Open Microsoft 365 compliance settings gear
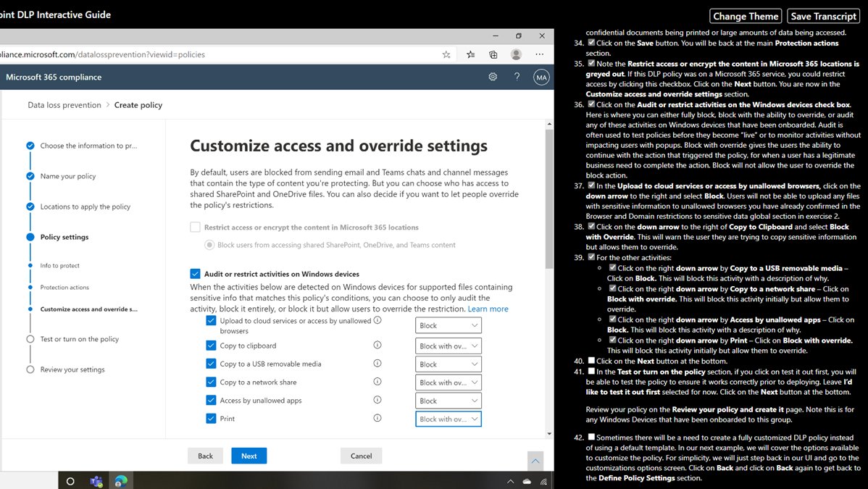This screenshot has height=489, width=868. click(x=493, y=77)
